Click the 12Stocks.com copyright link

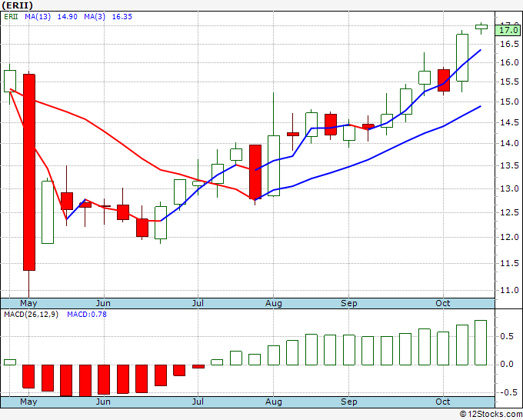click(491, 415)
